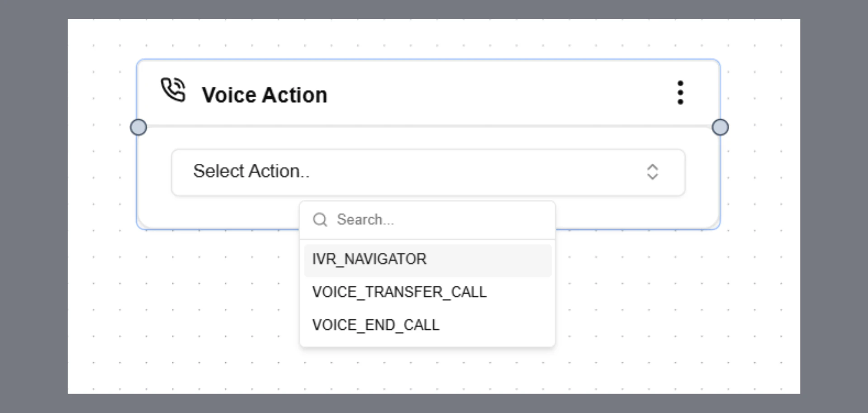
Task: Click the phone icon beside Voice Action
Action: click(x=173, y=90)
